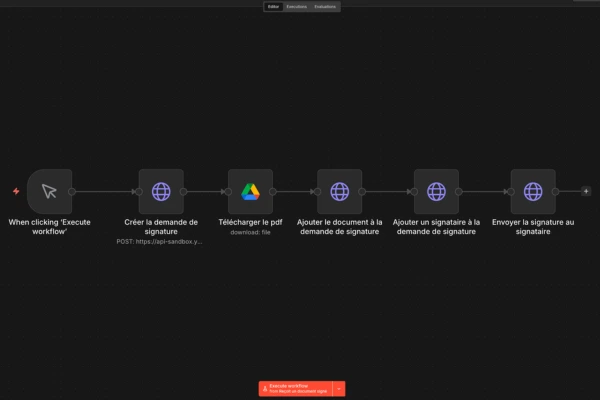Click 'Ajouter un signataire à la demande' label

[x=436, y=227]
